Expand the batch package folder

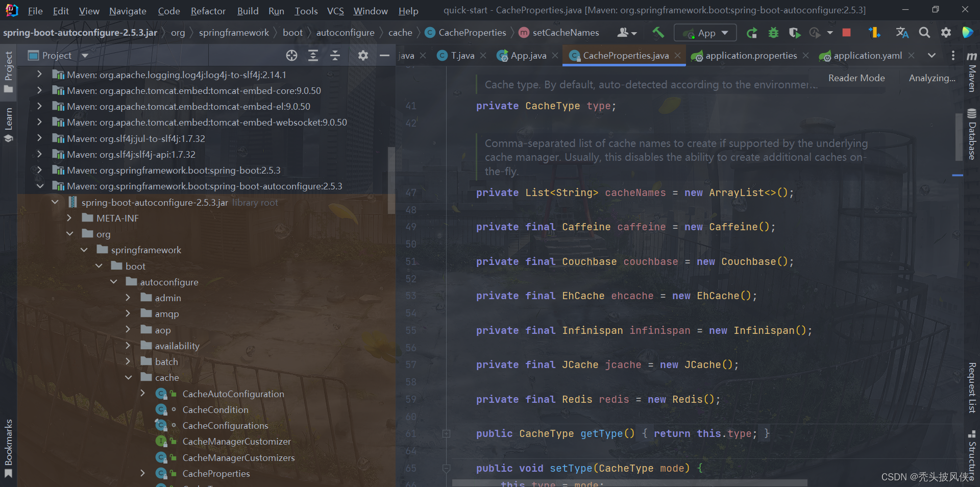click(x=128, y=361)
